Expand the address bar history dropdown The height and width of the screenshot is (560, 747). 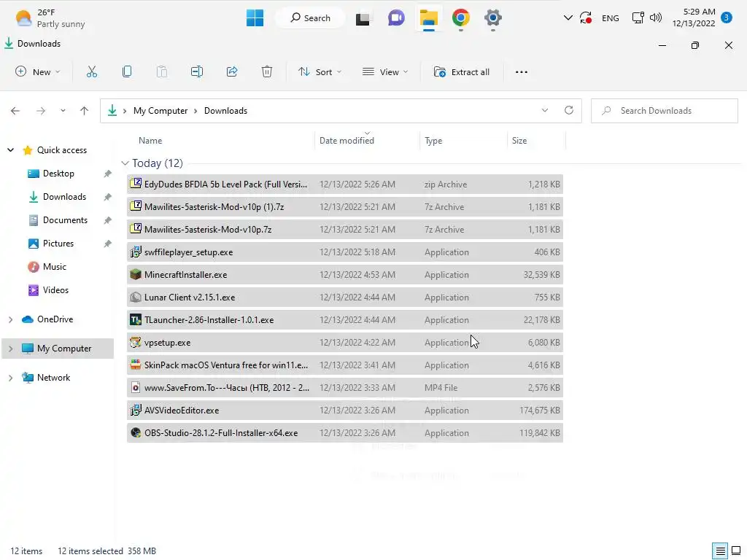pos(544,111)
